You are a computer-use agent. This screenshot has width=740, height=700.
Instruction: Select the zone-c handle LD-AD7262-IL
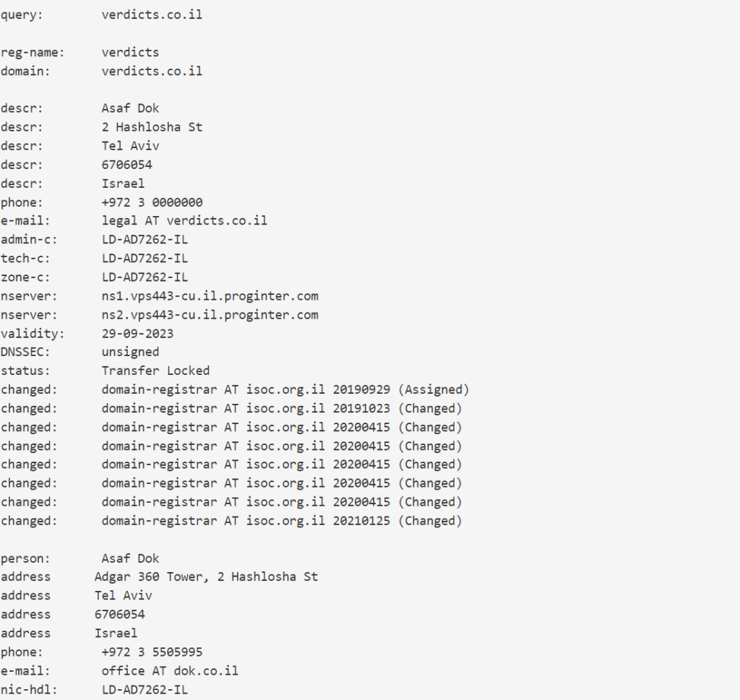[145, 277]
